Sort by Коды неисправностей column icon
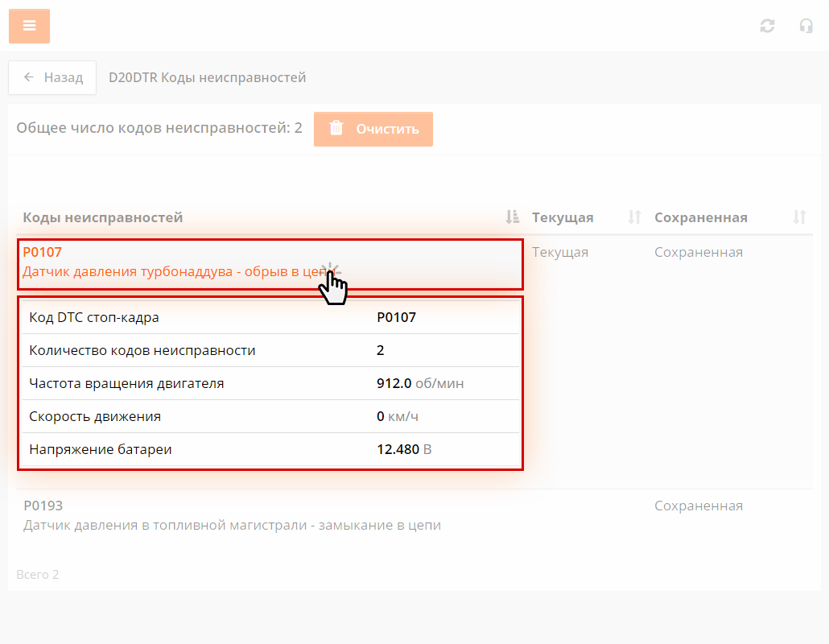829x644 pixels. tap(512, 217)
